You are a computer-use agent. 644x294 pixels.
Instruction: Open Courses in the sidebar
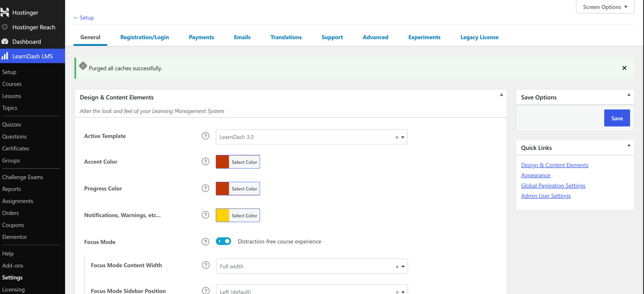[x=12, y=84]
